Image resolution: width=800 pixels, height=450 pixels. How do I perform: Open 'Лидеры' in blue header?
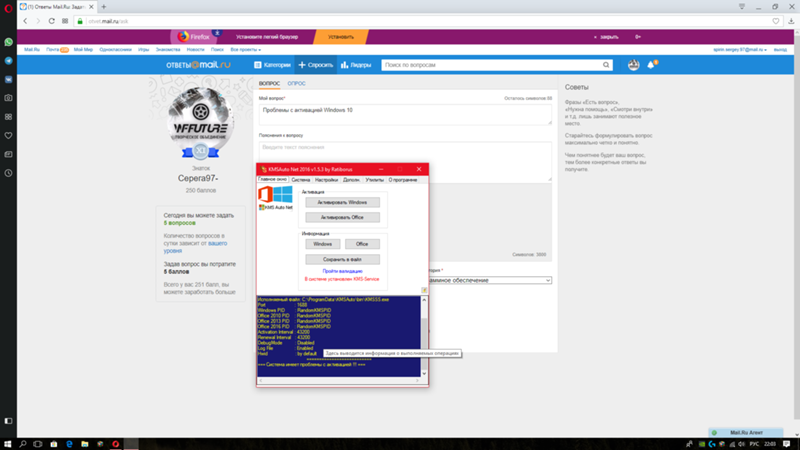pyautogui.click(x=356, y=65)
